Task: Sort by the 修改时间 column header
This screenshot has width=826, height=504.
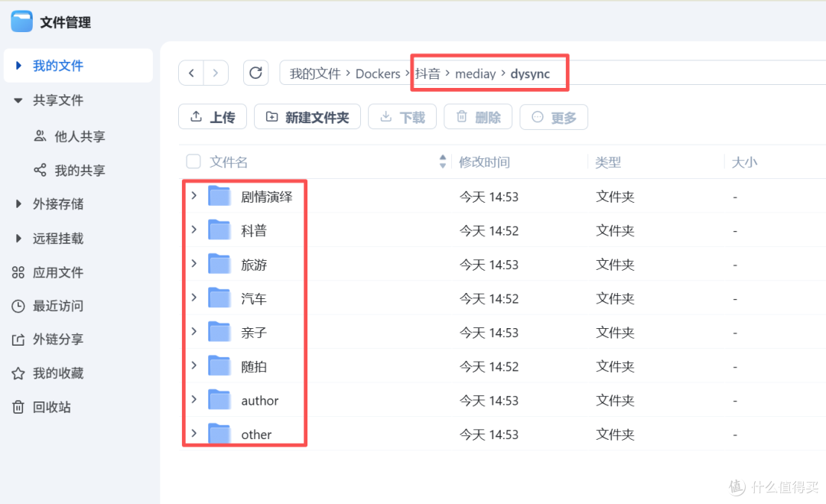Action: [x=484, y=162]
